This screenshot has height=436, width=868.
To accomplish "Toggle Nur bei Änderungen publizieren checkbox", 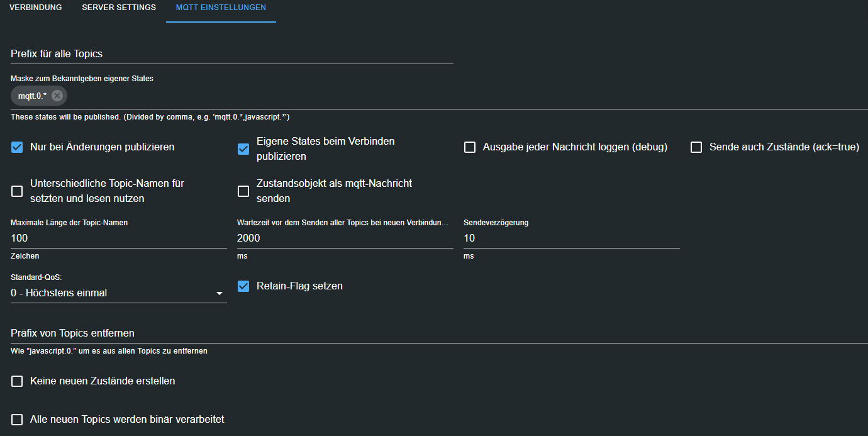I will click(18, 147).
